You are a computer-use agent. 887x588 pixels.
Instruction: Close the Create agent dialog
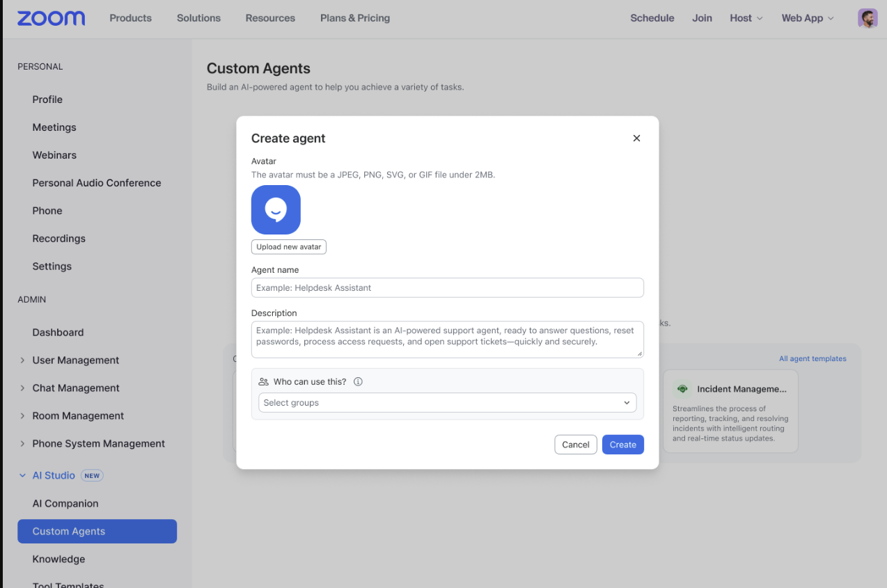point(636,138)
